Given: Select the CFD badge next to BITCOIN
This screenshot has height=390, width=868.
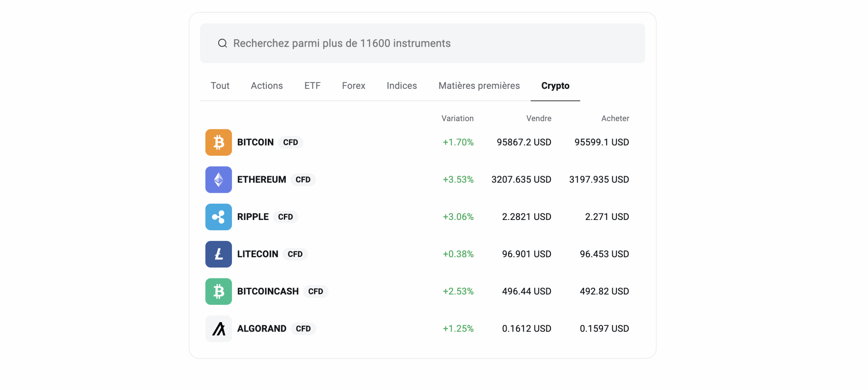Looking at the screenshot, I should point(290,143).
